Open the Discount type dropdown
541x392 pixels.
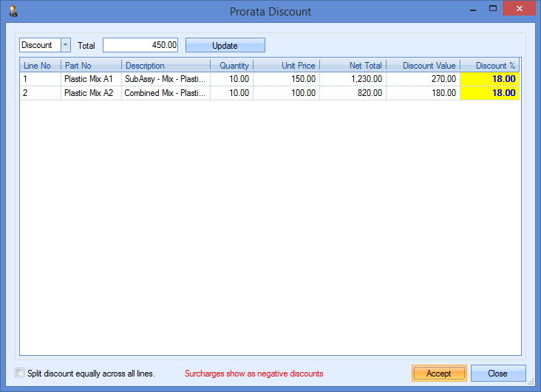pyautogui.click(x=65, y=45)
